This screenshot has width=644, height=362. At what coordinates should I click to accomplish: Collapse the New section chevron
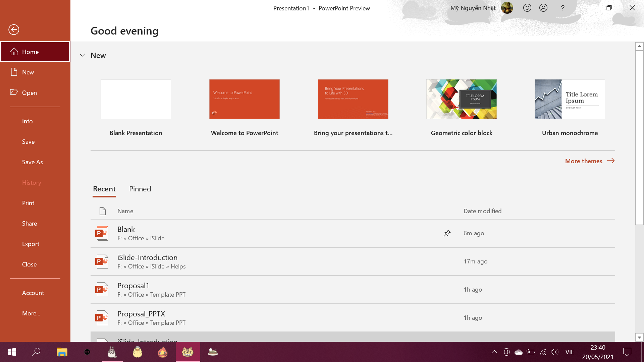(82, 55)
